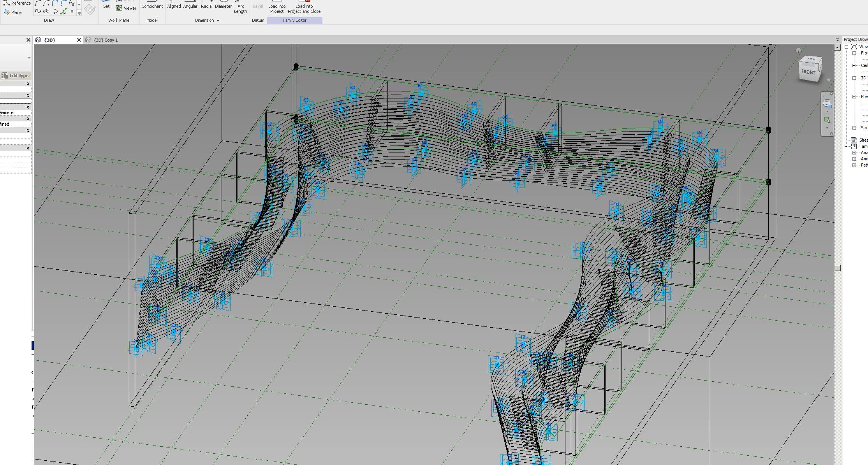
Task: Select the Spline draw tool
Action: (38, 11)
